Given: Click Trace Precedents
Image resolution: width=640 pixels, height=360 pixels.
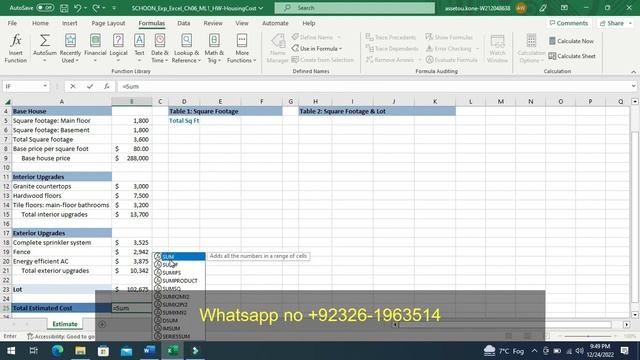Looking at the screenshot, I should 391,37.
